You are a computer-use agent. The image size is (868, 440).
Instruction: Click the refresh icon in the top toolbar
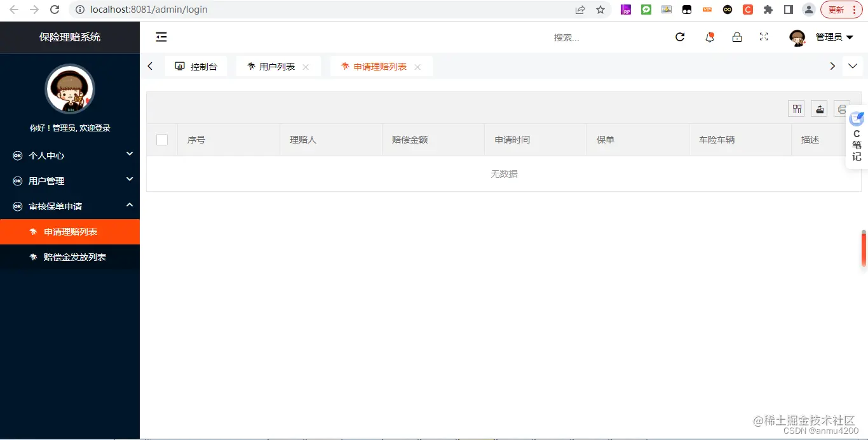pyautogui.click(x=680, y=37)
